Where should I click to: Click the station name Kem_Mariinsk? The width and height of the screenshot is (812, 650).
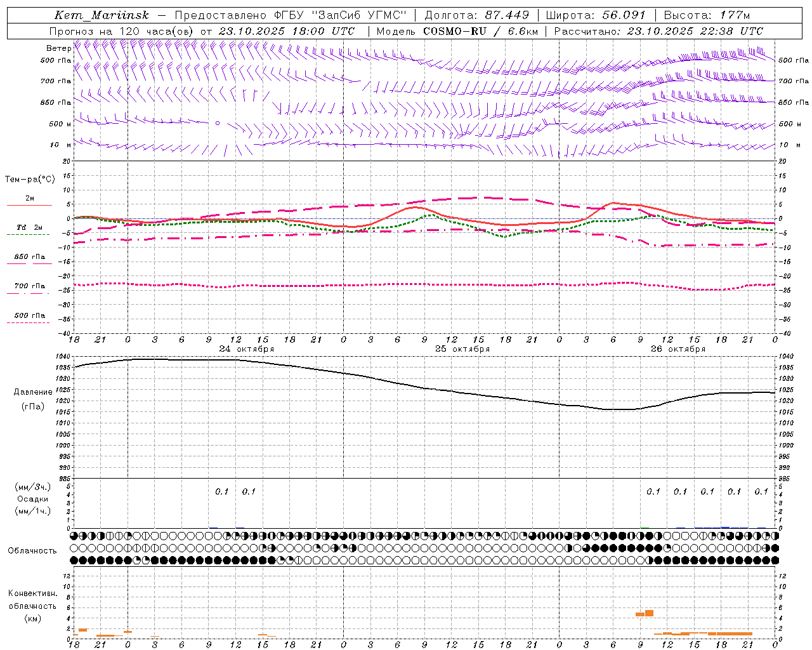101,15
